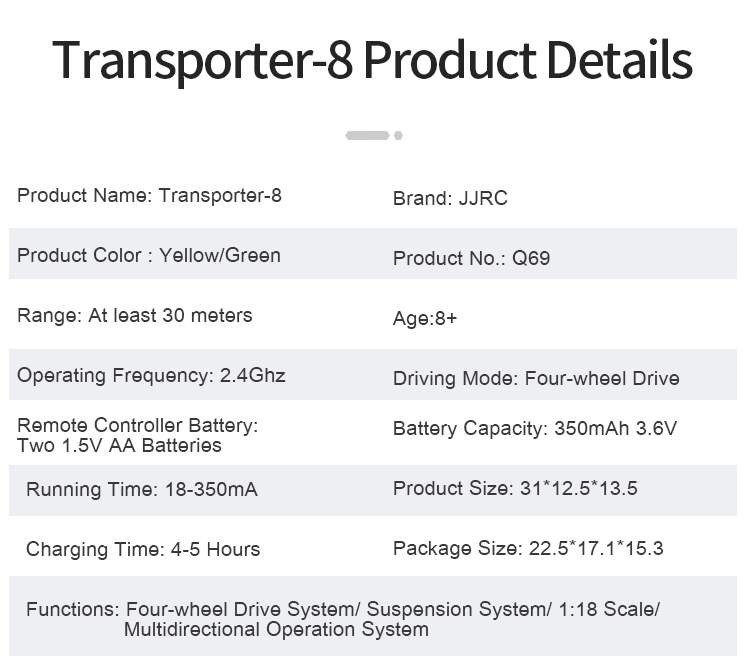
Task: Click Operating Frequency: 2.4Ghz entry
Action: point(151,376)
